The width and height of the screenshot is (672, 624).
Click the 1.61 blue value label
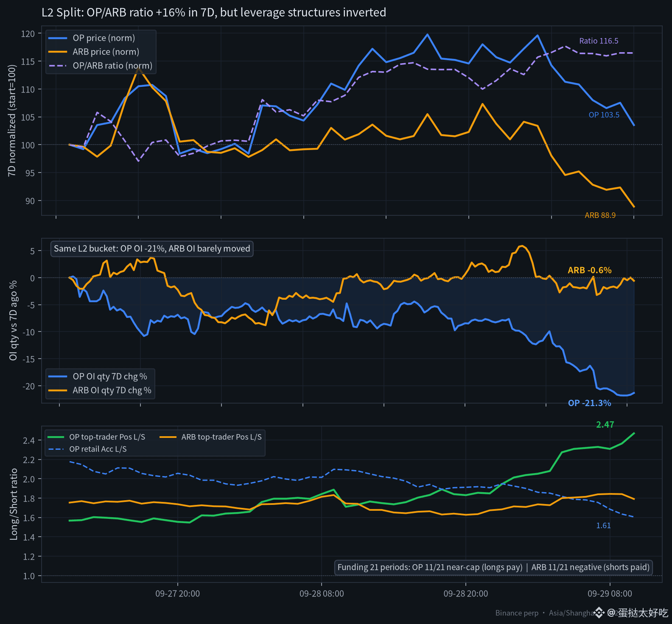point(603,526)
